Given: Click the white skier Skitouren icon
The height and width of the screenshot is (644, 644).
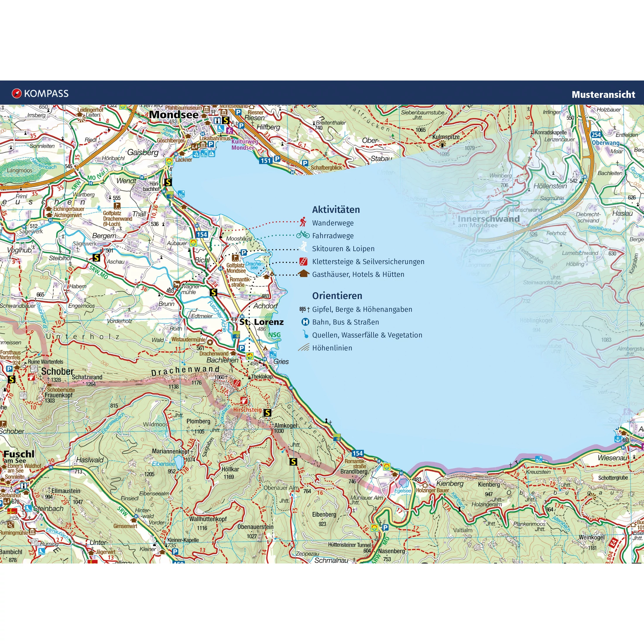Looking at the screenshot, I should (x=303, y=248).
